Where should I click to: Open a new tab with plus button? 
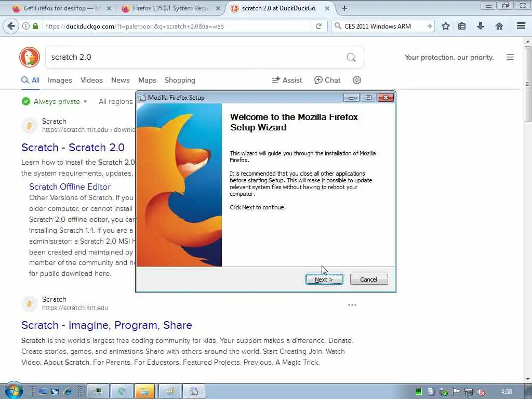click(344, 8)
